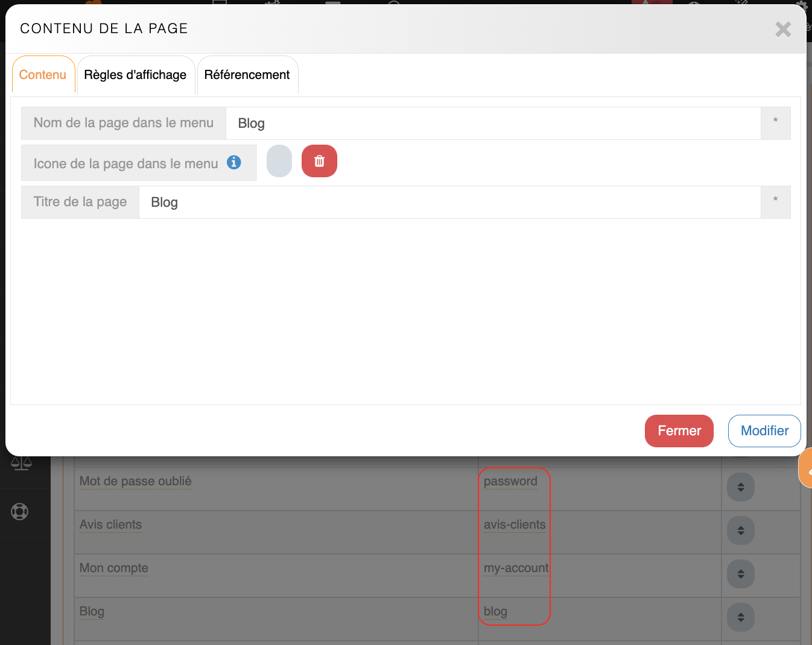
Task: Click the my-account URL slug
Action: tap(516, 568)
